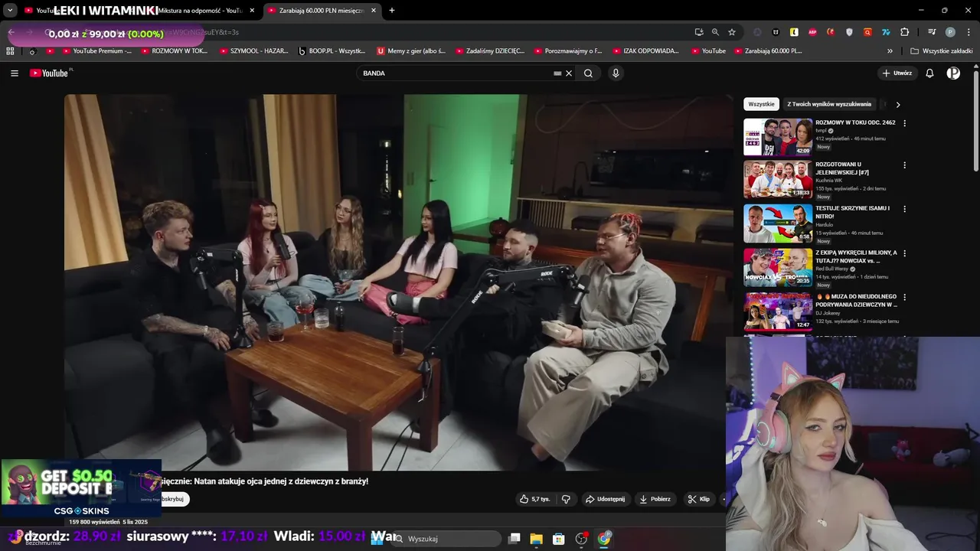Open Microsoft Store from the taskbar
This screenshot has height=551, width=980.
(559, 539)
